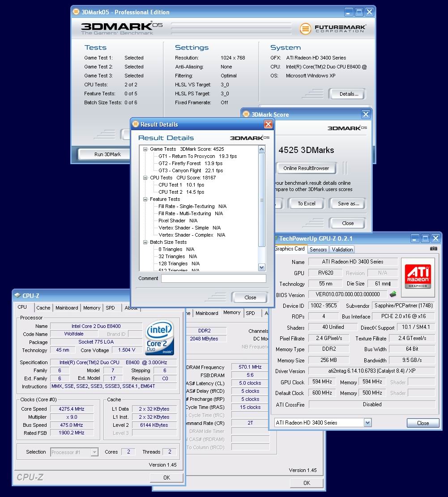The height and width of the screenshot is (497, 448).
Task: Close the 3DMark Score window via X
Action: click(x=366, y=114)
